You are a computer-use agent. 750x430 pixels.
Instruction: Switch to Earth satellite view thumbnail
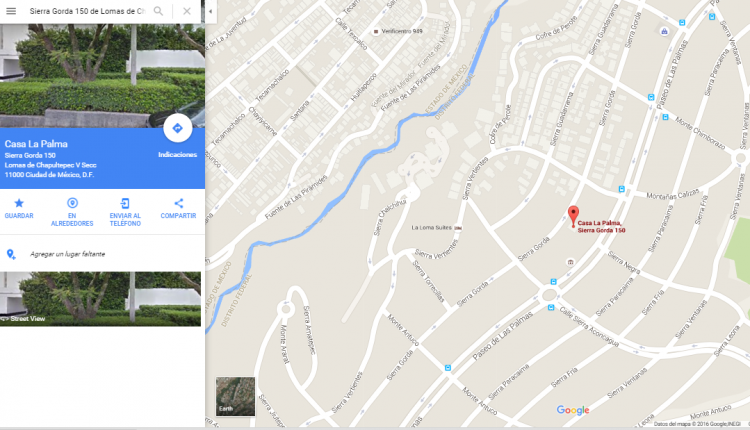click(x=235, y=396)
